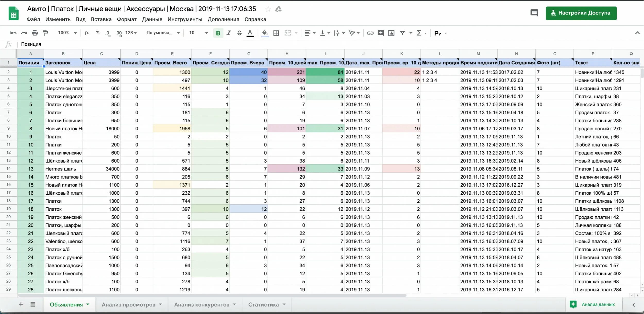Toggle bold formatting button
The width and height of the screenshot is (644, 314).
click(x=218, y=33)
